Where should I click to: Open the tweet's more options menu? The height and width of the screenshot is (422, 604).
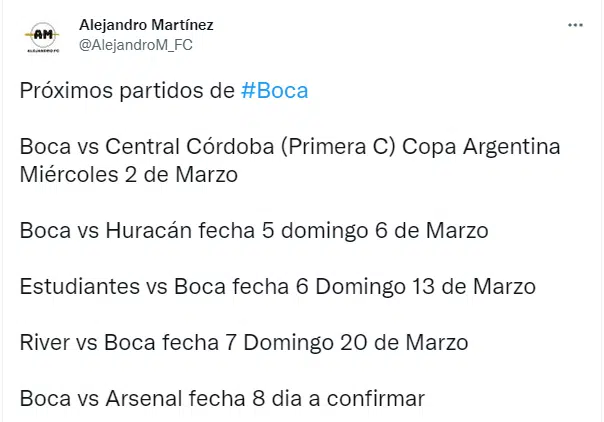click(575, 26)
